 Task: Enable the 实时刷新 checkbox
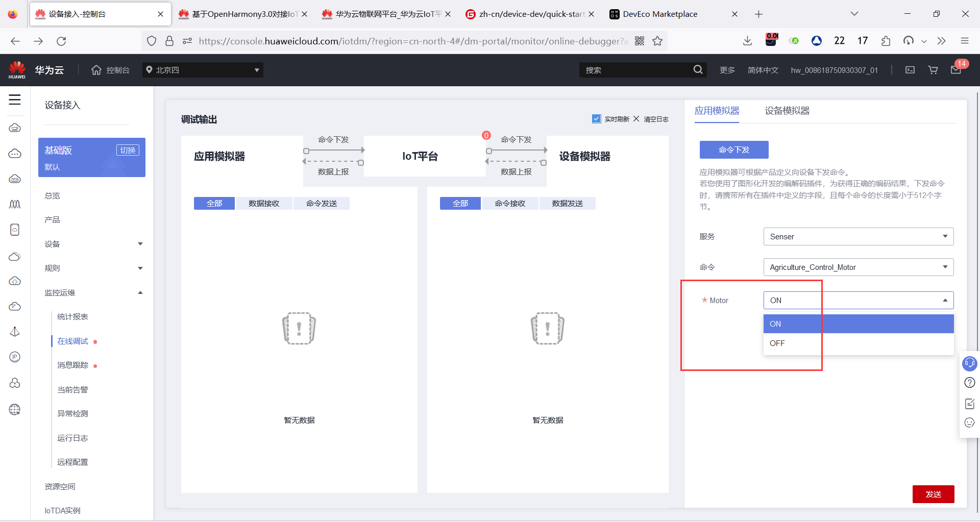coord(596,118)
